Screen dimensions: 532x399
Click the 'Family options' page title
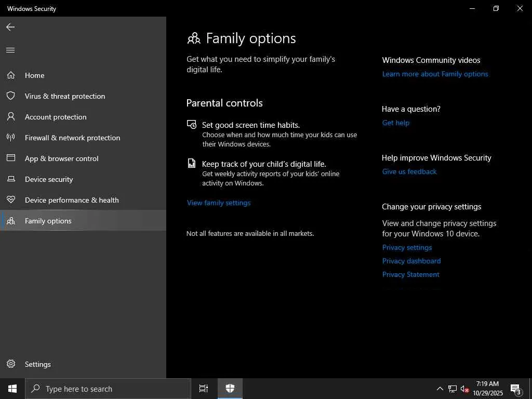[x=251, y=38]
